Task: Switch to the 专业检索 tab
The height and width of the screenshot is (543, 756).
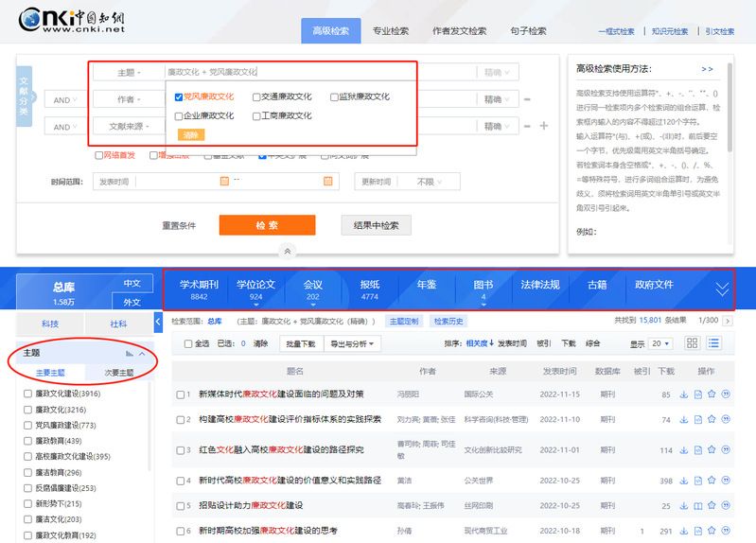Action: [391, 30]
